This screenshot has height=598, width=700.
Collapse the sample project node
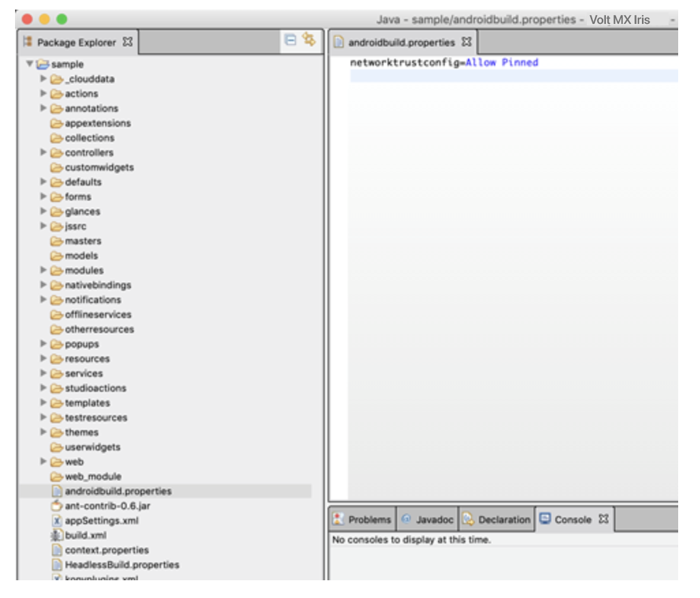point(29,64)
